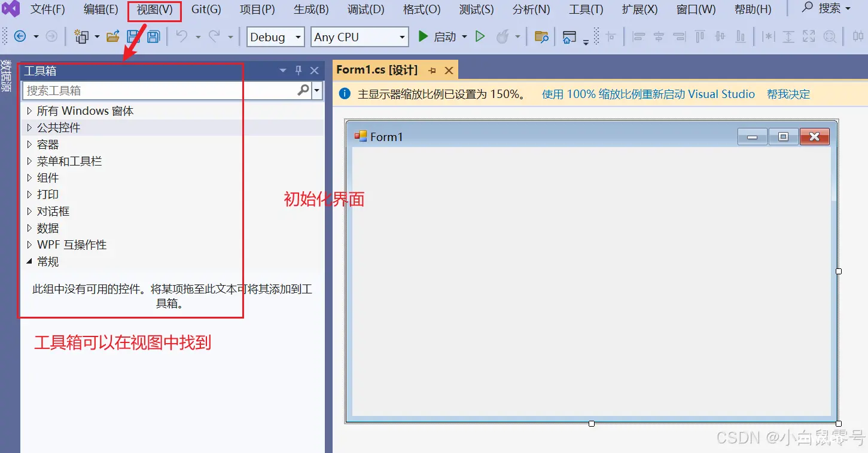Screen dimensions: 868x453
Task: Toggle pin on Form1.cs design tab
Action: coord(432,71)
